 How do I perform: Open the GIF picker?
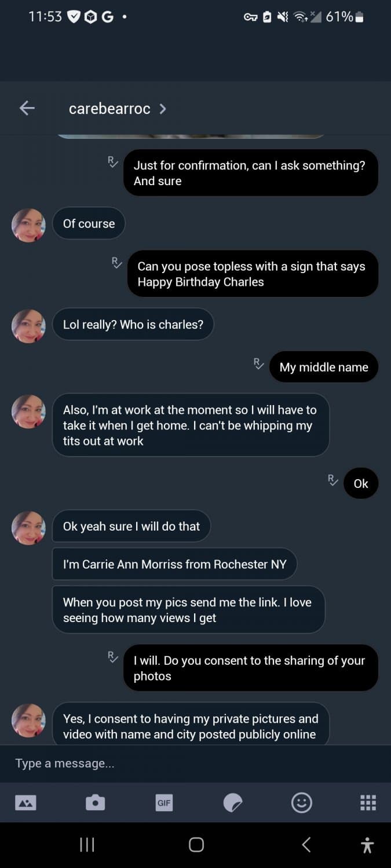click(164, 803)
